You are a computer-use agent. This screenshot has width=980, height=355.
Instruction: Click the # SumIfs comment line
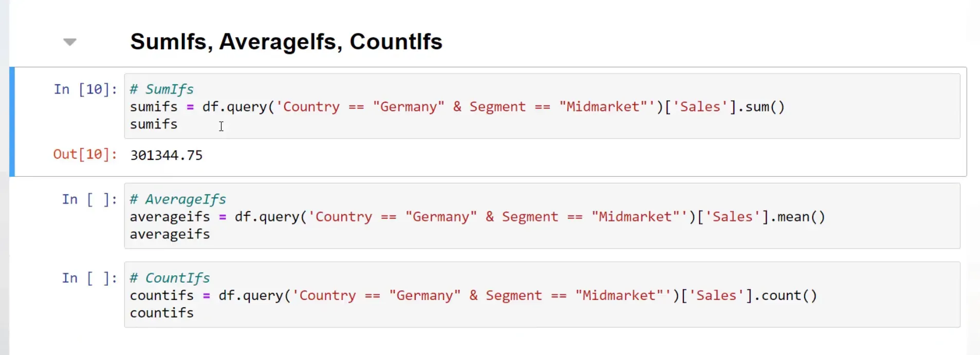pyautogui.click(x=161, y=88)
